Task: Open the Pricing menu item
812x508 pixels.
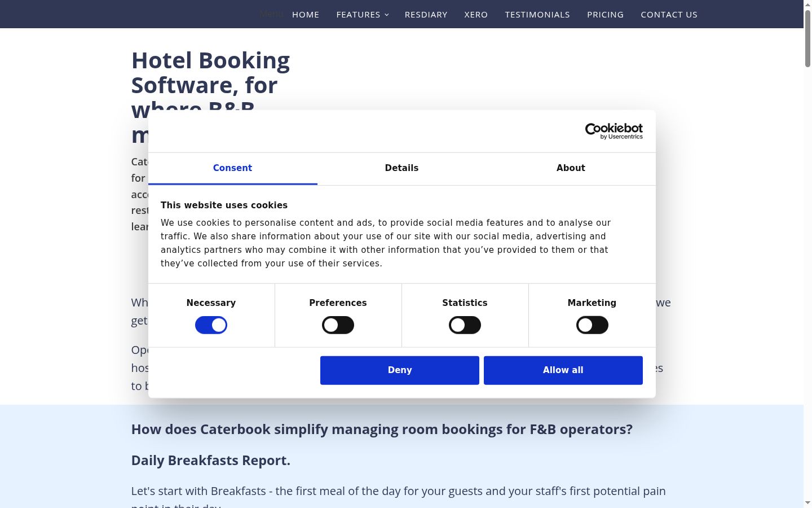Action: 605,15
